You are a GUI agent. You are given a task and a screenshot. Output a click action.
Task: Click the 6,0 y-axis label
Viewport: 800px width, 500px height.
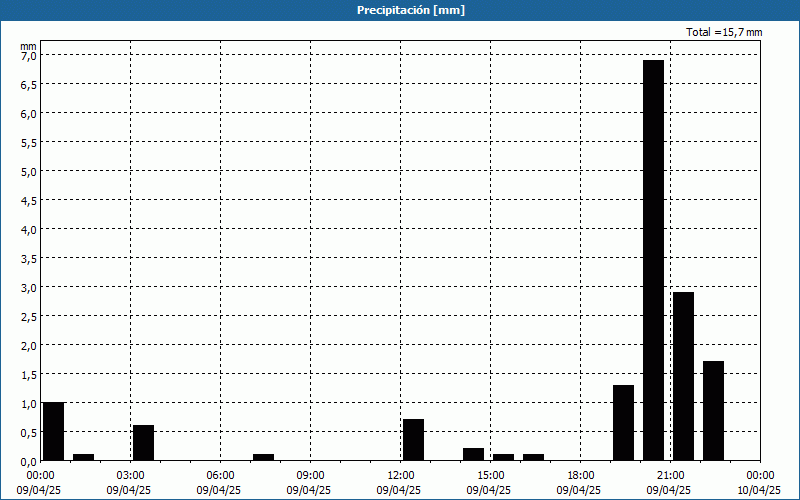[29, 113]
